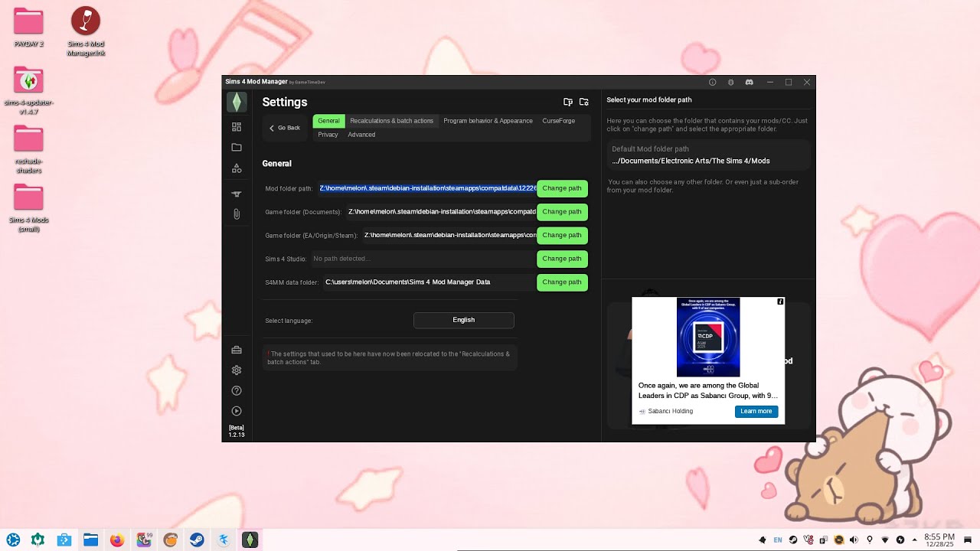Open the Discord icon in the title bar
This screenshot has width=980, height=551.
click(x=749, y=82)
